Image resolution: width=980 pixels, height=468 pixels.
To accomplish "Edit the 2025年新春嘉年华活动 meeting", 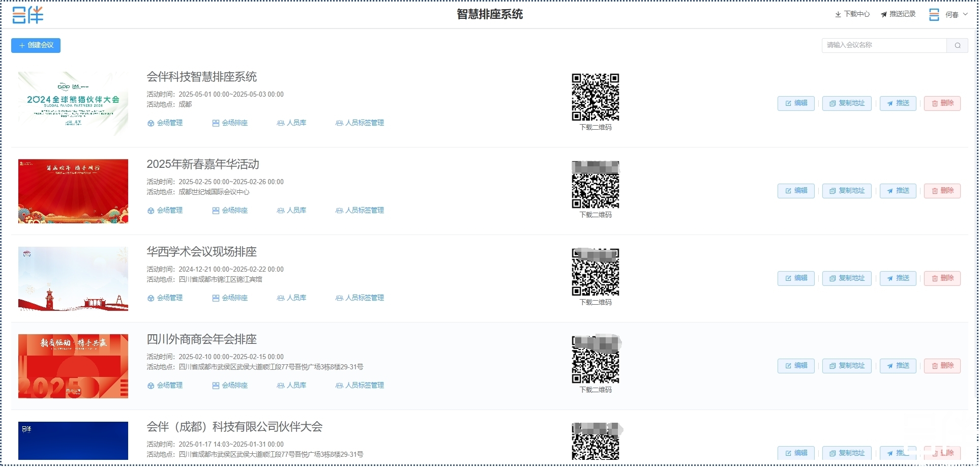I will click(x=796, y=191).
